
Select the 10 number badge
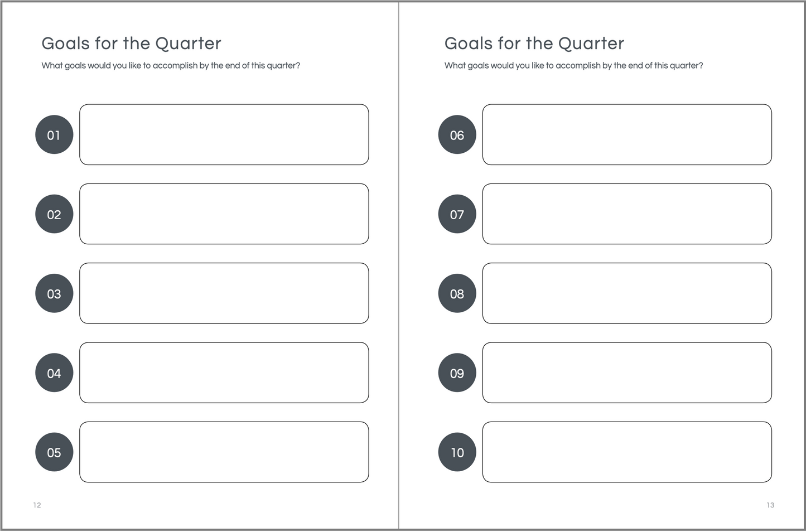click(x=457, y=452)
